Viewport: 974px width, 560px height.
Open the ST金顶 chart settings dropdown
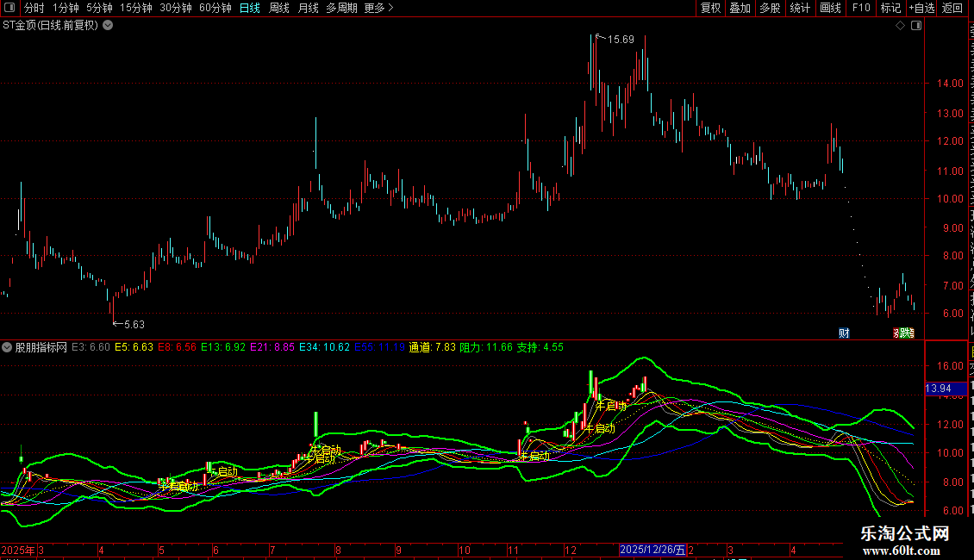pyautogui.click(x=108, y=26)
